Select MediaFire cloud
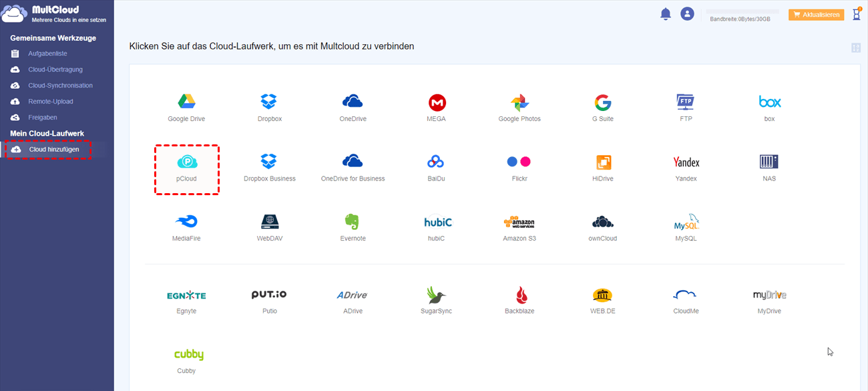868x391 pixels. pyautogui.click(x=186, y=222)
